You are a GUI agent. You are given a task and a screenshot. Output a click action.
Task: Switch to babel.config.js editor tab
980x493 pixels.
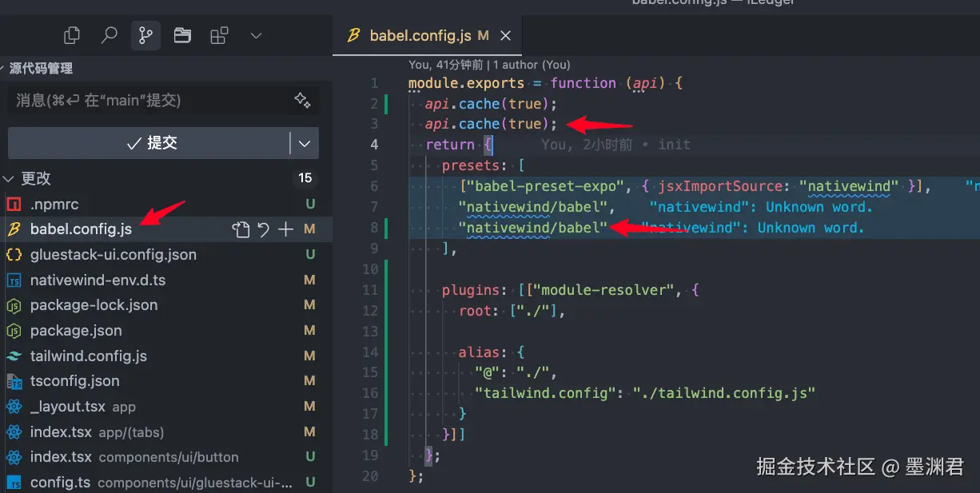pyautogui.click(x=426, y=36)
